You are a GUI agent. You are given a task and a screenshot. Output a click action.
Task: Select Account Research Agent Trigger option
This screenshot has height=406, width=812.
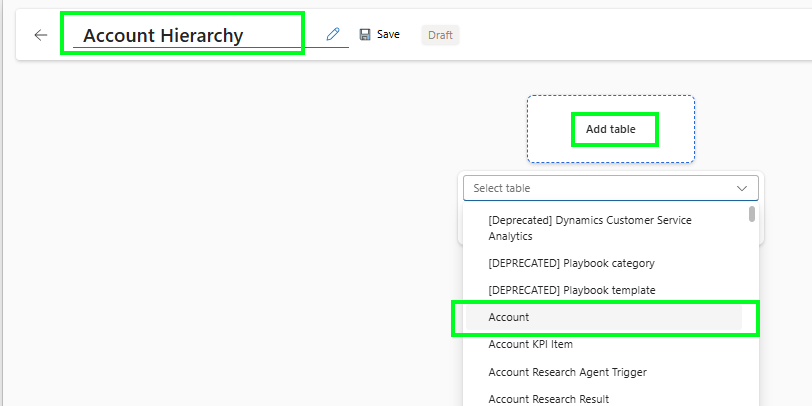coord(567,372)
